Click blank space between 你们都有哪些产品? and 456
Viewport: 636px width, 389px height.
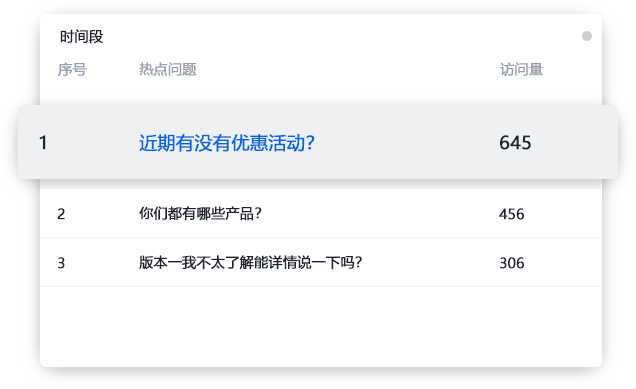coord(380,214)
